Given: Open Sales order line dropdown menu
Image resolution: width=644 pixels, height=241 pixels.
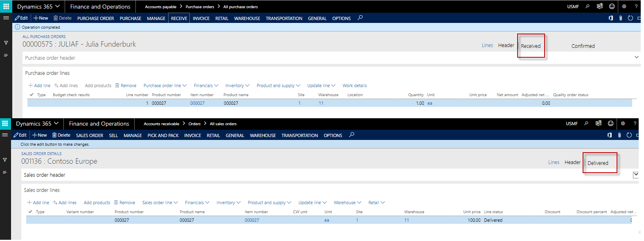Looking at the screenshot, I should [x=160, y=203].
